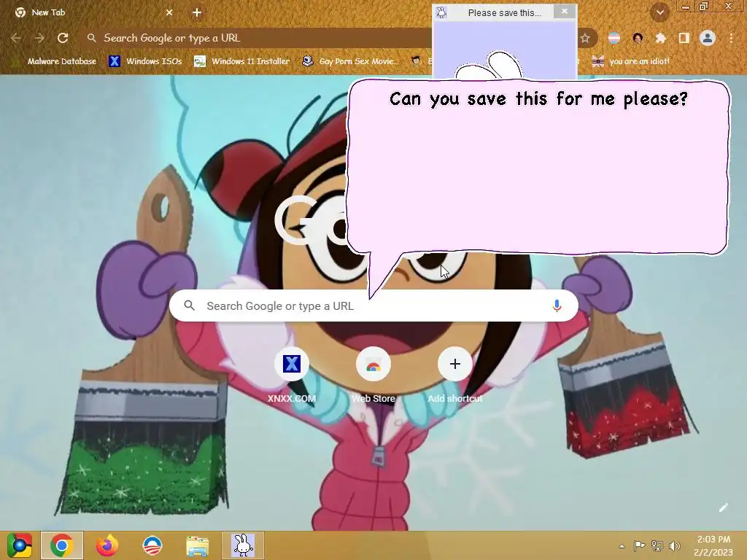Open File Explorer from the taskbar
This screenshot has height=560, width=747.
pyautogui.click(x=197, y=545)
